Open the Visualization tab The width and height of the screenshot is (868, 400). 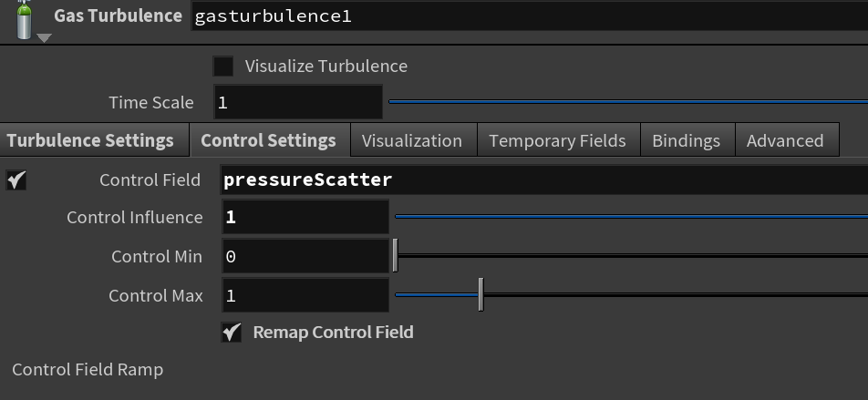412,140
